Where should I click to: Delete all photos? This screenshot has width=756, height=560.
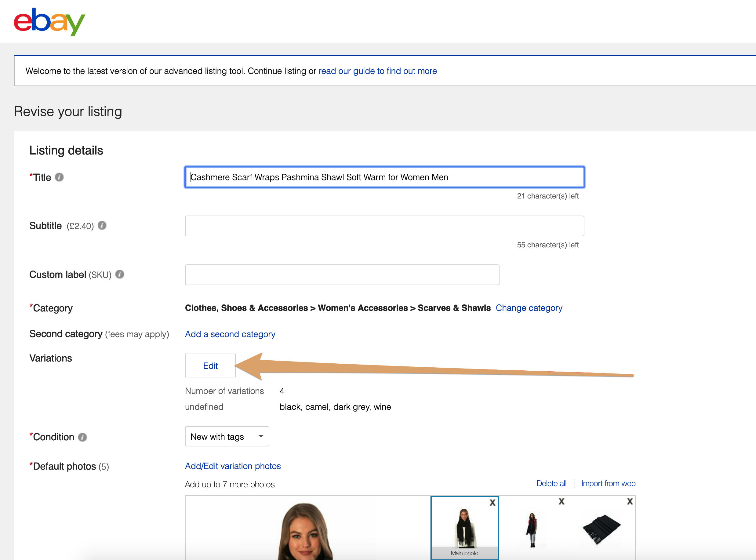tap(551, 483)
